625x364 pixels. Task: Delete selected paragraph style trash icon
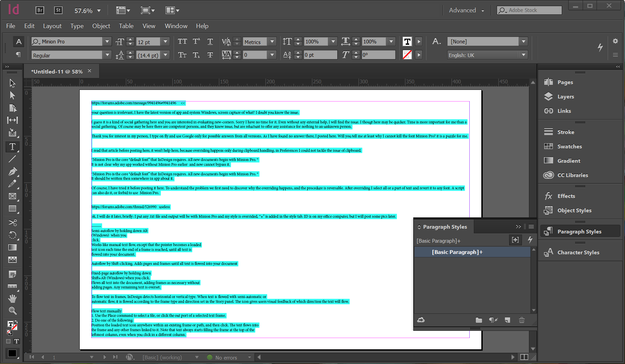click(x=522, y=320)
